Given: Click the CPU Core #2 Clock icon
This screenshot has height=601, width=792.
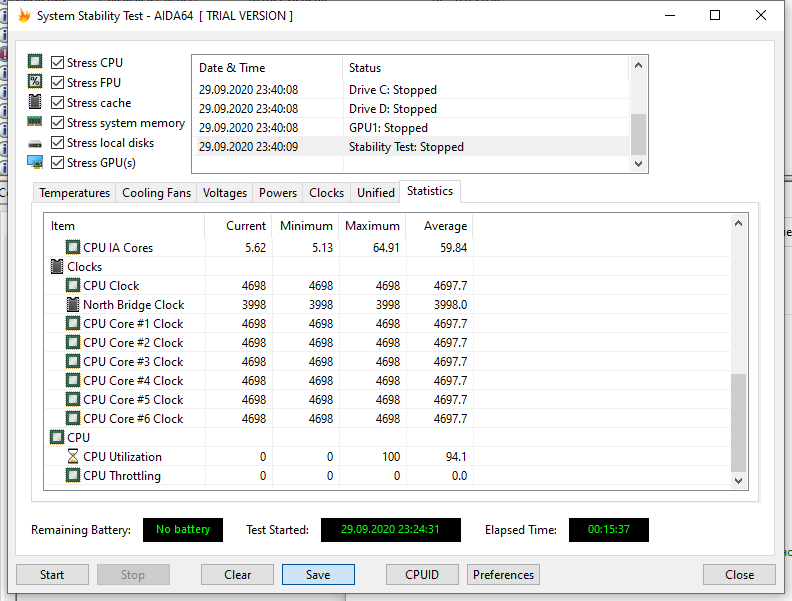Looking at the screenshot, I should (x=73, y=342).
